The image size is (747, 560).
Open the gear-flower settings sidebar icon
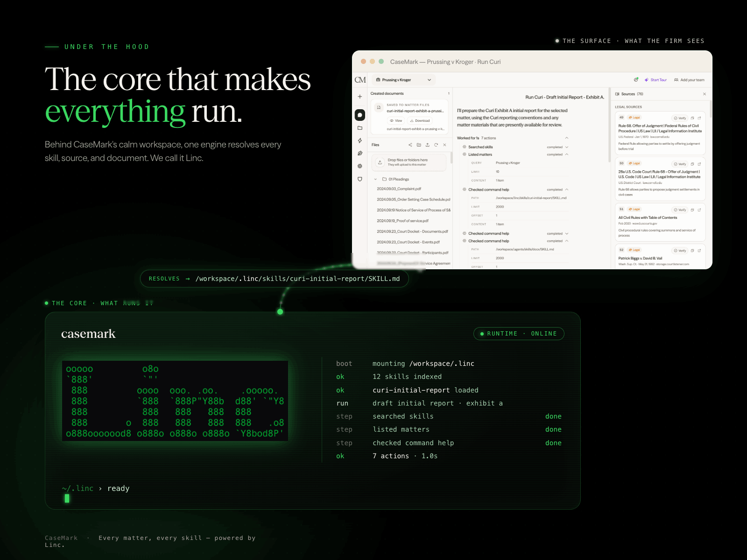[360, 166]
